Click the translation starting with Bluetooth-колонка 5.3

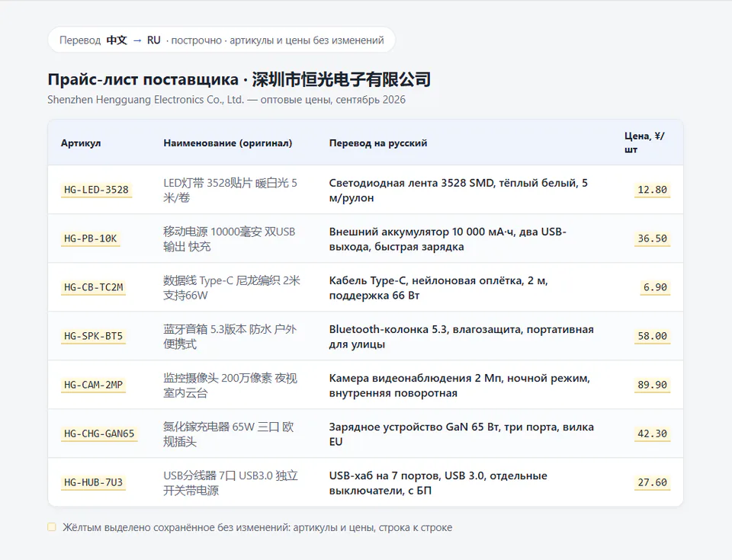[x=461, y=337]
